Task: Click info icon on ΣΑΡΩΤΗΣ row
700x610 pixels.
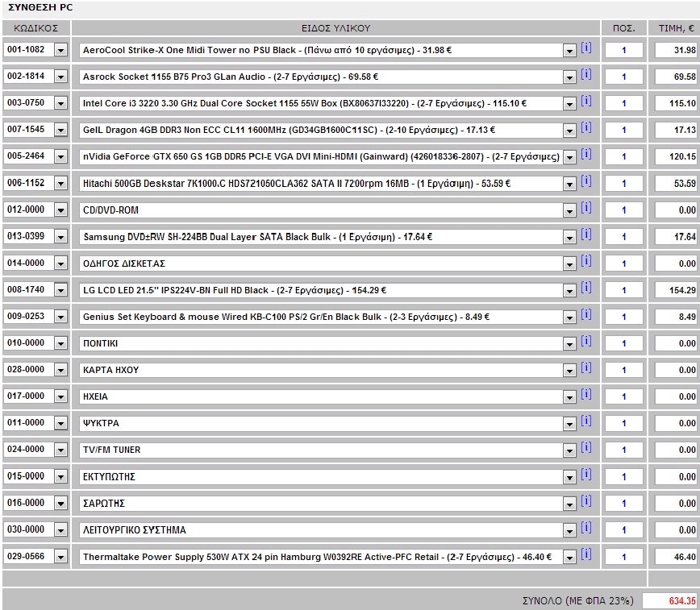Action: click(x=586, y=501)
